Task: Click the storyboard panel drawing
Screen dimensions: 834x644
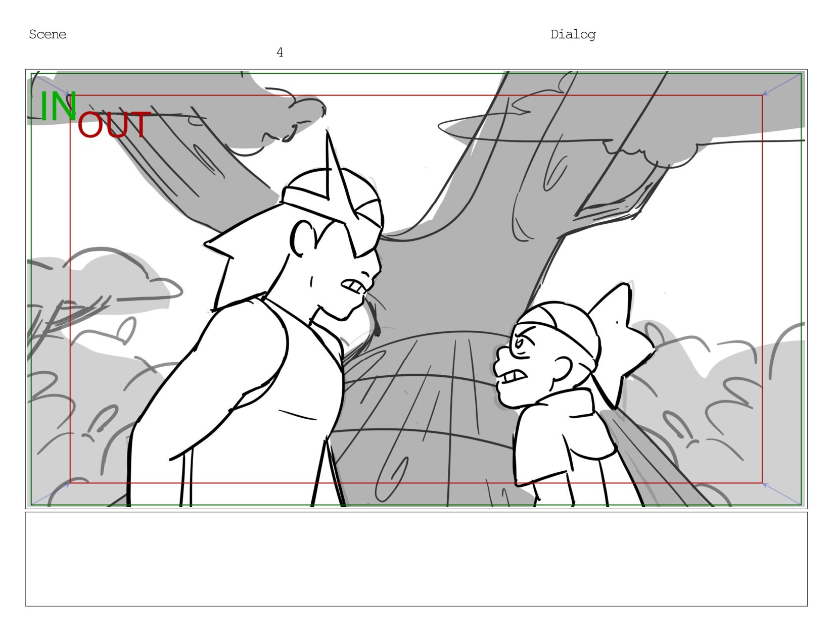Action: pos(416,289)
